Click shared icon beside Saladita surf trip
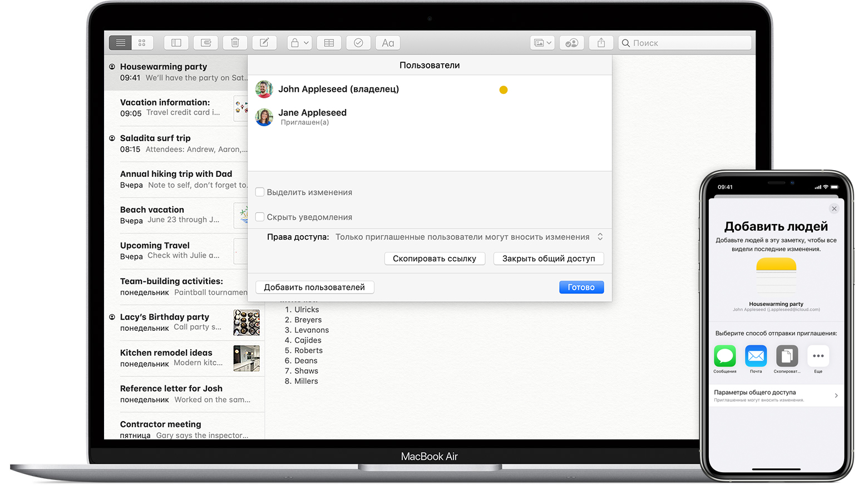The width and height of the screenshot is (868, 486). pos(112,138)
